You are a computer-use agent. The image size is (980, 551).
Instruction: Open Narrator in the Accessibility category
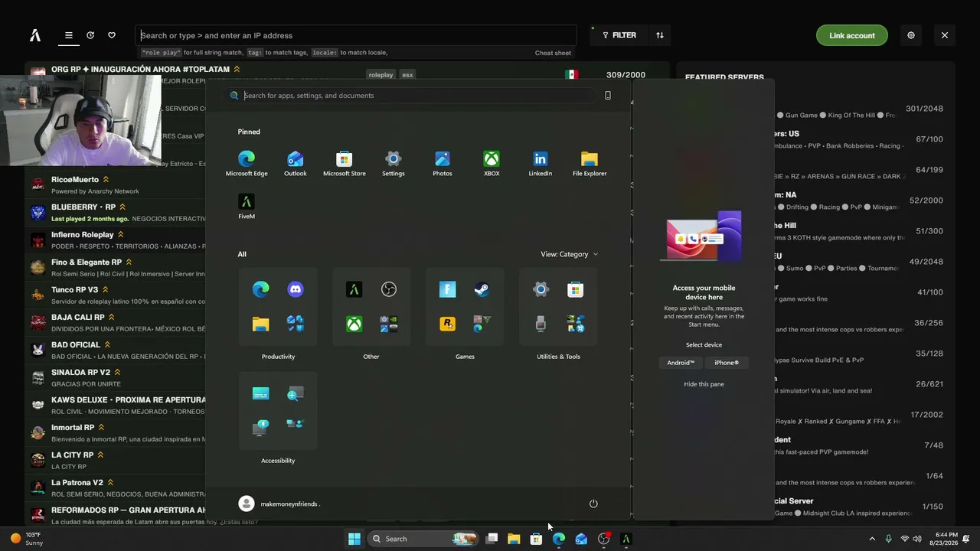pos(260,428)
